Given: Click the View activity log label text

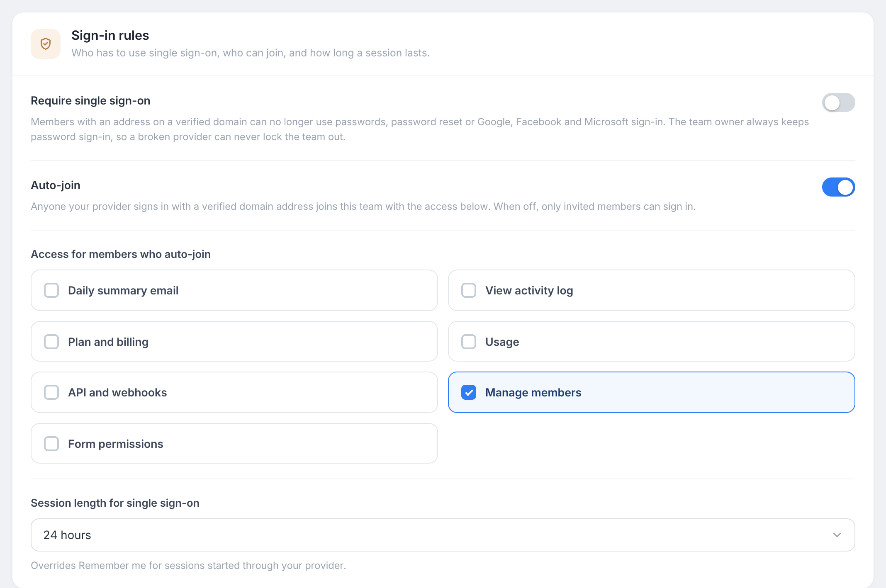Looking at the screenshot, I should [x=529, y=291].
